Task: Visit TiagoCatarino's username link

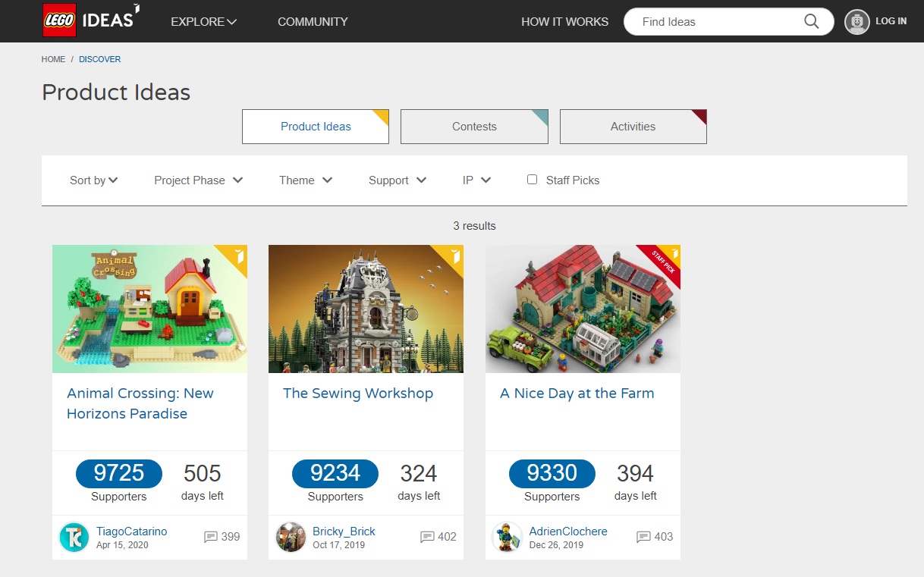Action: click(132, 532)
